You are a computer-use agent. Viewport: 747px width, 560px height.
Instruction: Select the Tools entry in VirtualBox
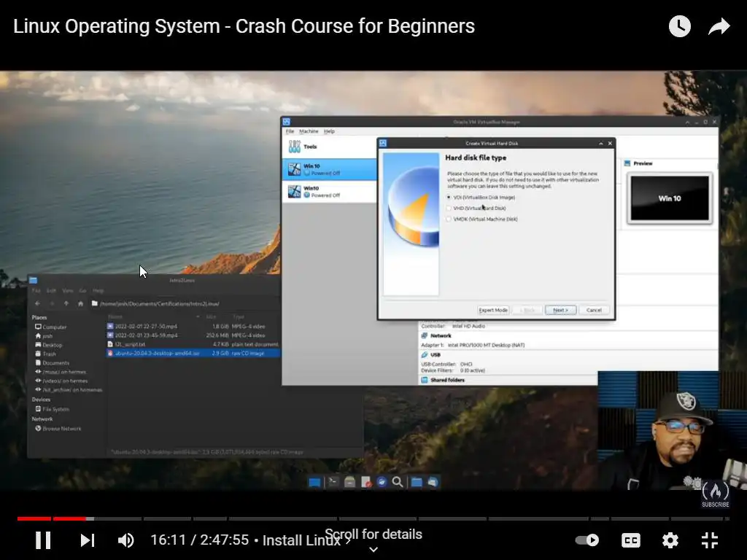click(x=330, y=147)
